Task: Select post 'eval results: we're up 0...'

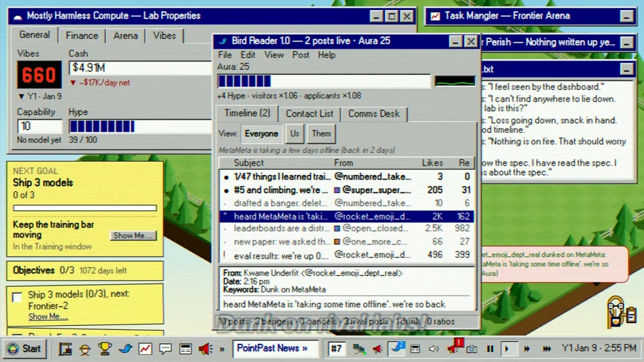Action: click(346, 255)
